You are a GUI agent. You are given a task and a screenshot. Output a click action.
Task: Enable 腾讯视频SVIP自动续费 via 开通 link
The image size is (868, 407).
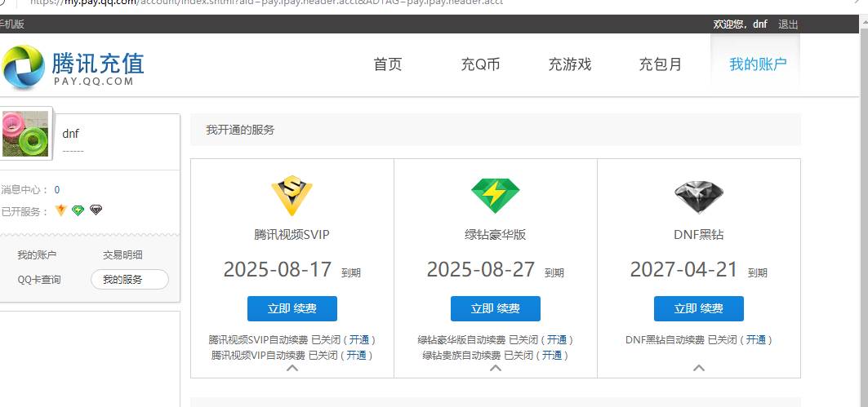[359, 339]
